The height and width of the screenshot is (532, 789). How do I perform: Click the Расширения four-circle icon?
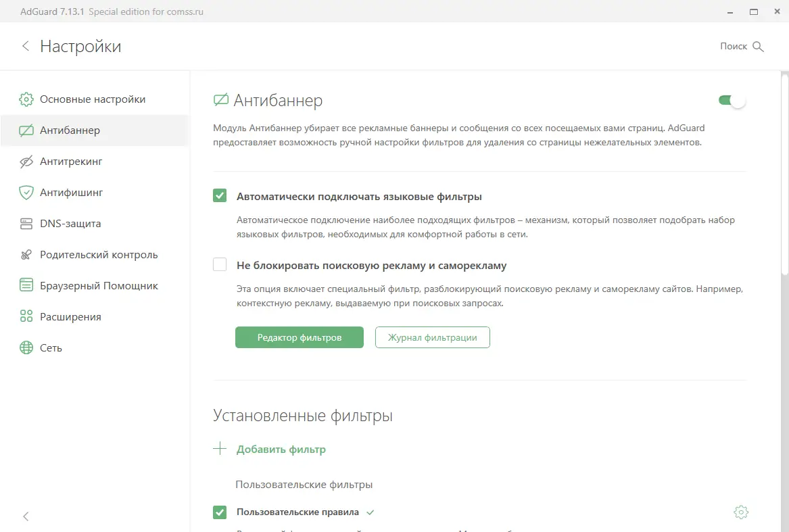pos(26,316)
